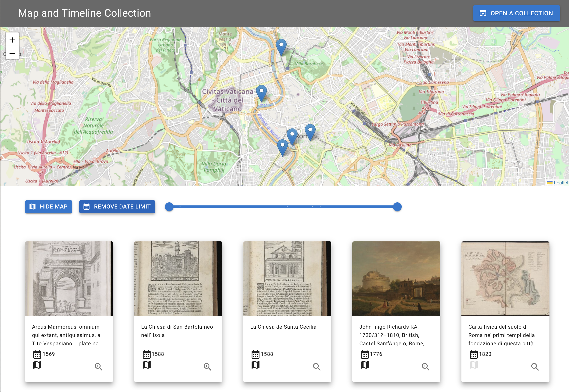The height and width of the screenshot is (392, 569).
Task: Click magnifier icon on Arcus Marmoreus card
Action: click(x=98, y=366)
